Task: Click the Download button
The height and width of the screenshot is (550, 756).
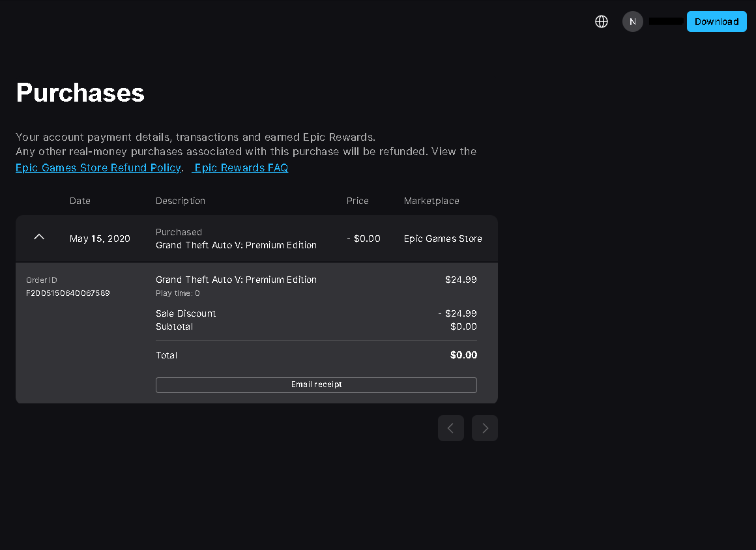Action: pos(716,22)
